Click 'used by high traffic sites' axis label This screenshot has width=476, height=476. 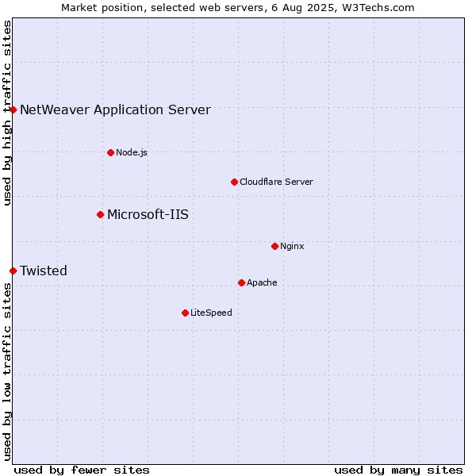(x=7, y=113)
